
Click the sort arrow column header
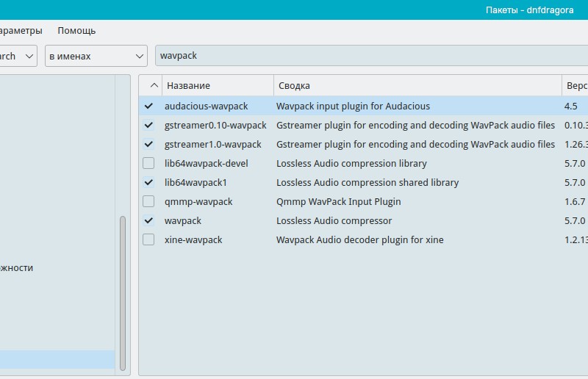151,86
